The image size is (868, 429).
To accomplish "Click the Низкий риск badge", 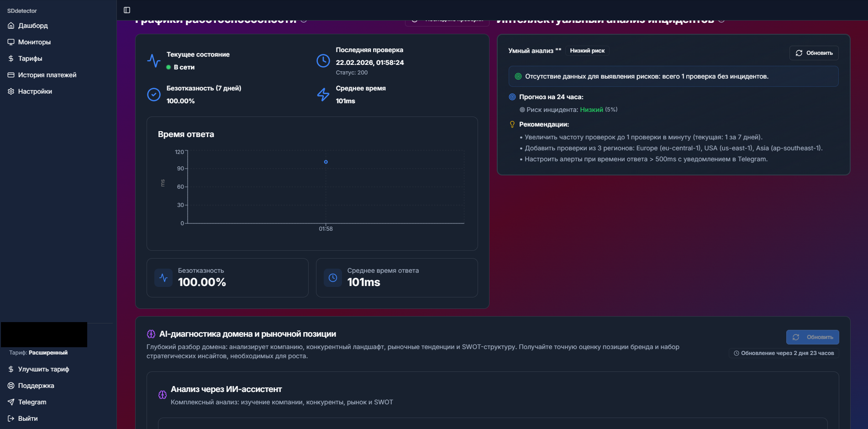I will (x=587, y=51).
